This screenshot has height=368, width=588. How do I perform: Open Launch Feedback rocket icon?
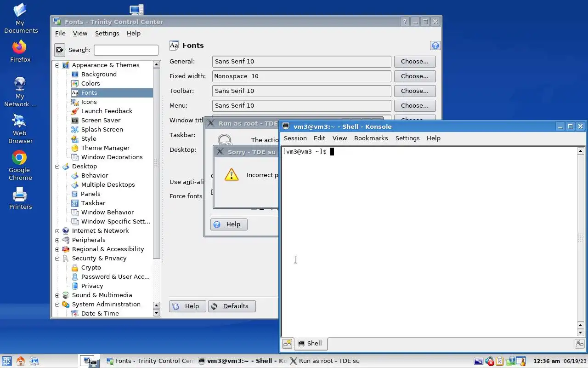pos(75,111)
